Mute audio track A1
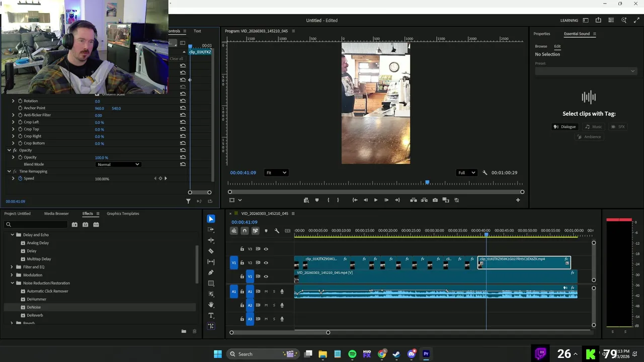This screenshot has width=644, height=362. pyautogui.click(x=266, y=292)
